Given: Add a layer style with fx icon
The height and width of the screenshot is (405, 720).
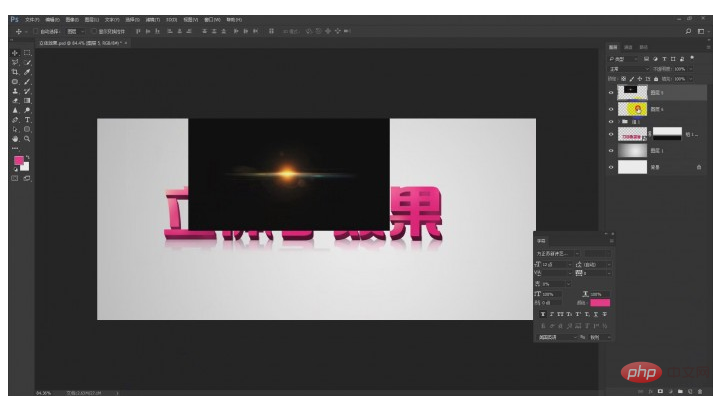Looking at the screenshot, I should pyautogui.click(x=651, y=391).
